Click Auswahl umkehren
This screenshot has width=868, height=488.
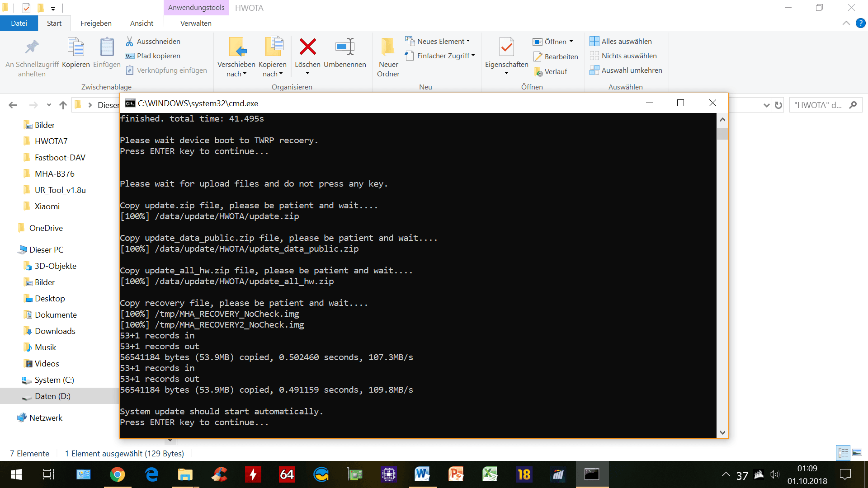[626, 70]
